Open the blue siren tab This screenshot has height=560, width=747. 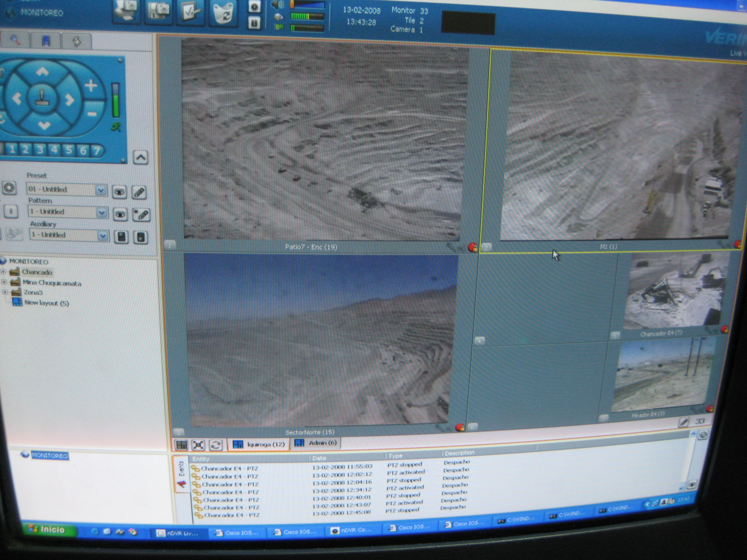[46, 41]
